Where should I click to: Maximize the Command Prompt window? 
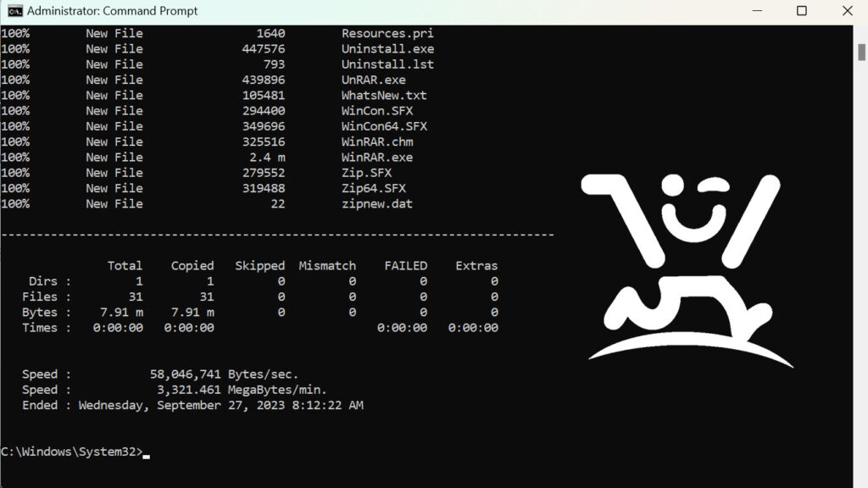pyautogui.click(x=802, y=11)
